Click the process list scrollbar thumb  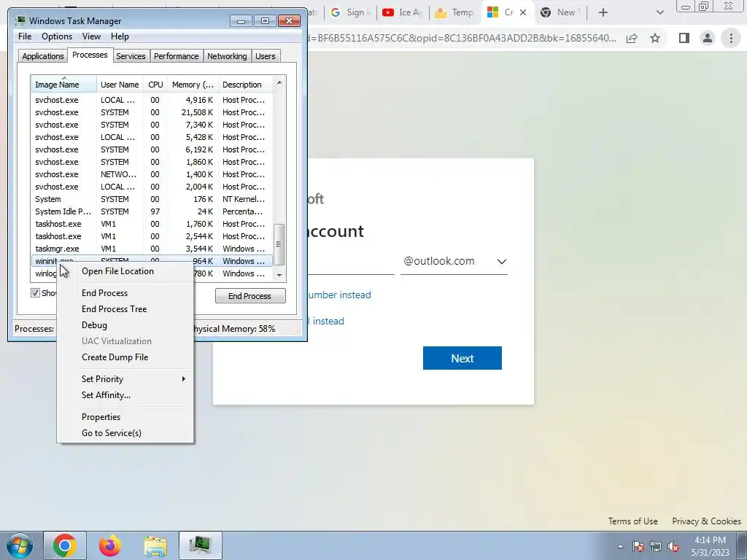tap(279, 244)
